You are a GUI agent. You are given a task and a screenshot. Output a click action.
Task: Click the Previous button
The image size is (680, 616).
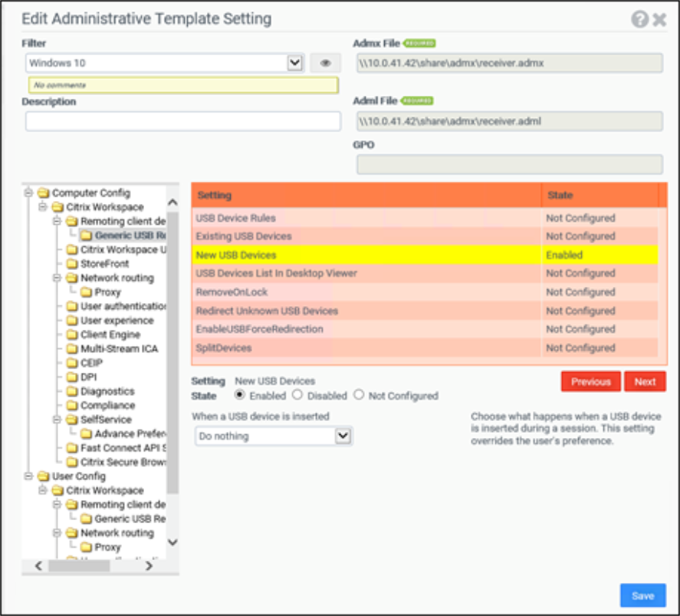590,381
